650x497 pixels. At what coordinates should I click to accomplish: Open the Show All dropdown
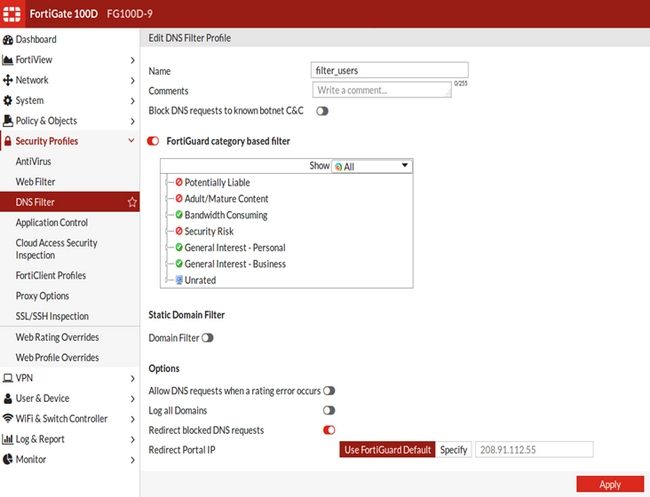(372, 166)
